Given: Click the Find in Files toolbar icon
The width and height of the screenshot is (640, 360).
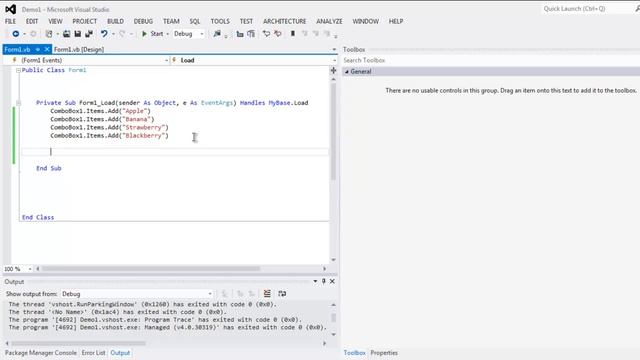Looking at the screenshot, I should (217, 34).
